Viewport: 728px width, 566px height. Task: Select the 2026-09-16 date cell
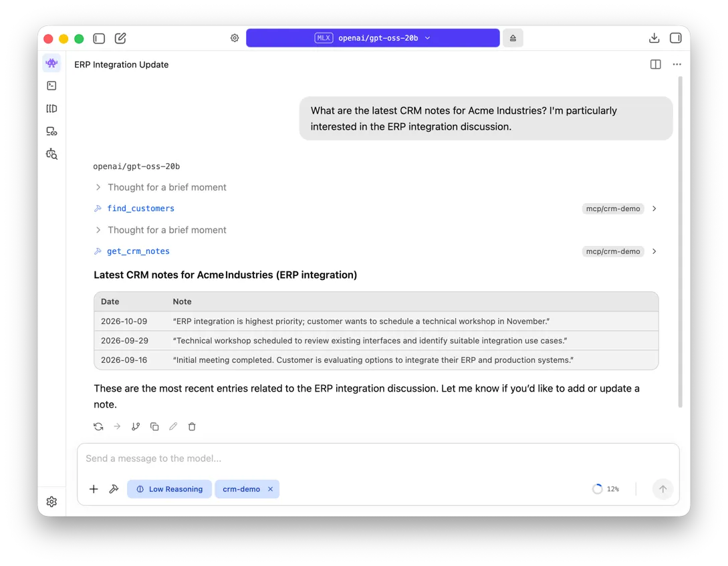point(124,360)
